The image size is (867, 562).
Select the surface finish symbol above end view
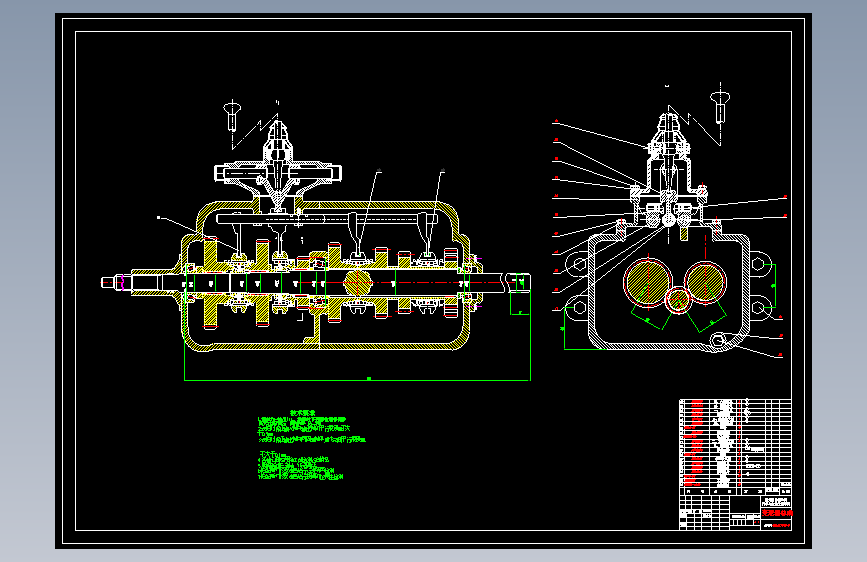(720, 106)
